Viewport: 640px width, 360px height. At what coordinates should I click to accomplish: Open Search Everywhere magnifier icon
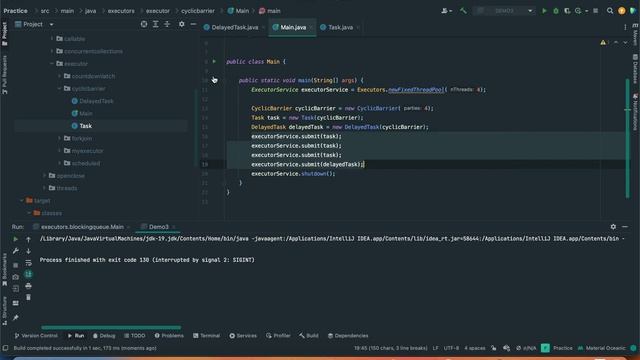(610, 11)
